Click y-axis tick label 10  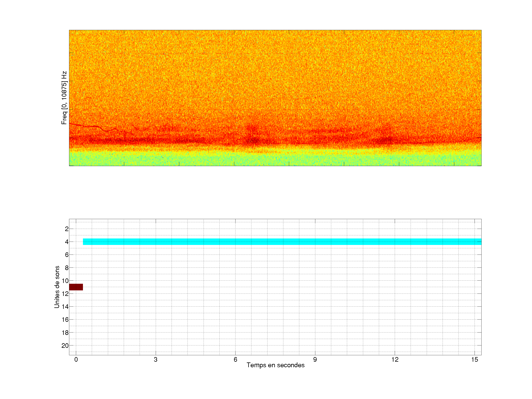(65, 281)
